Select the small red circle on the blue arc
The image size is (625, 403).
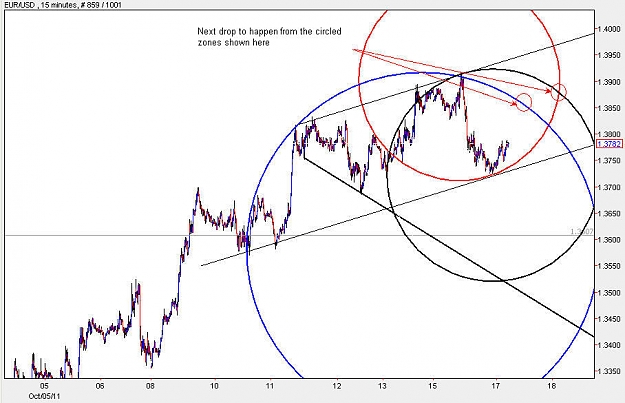524,101
